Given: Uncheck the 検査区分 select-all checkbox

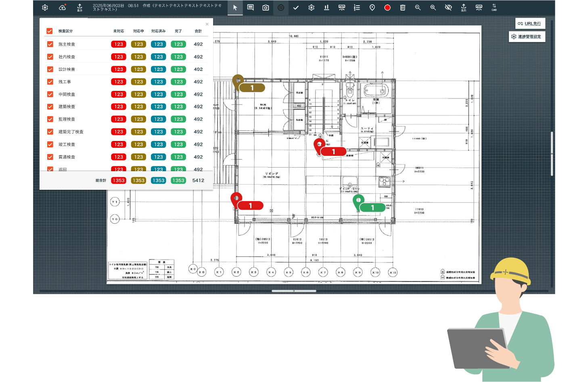Looking at the screenshot, I should coord(50,31).
